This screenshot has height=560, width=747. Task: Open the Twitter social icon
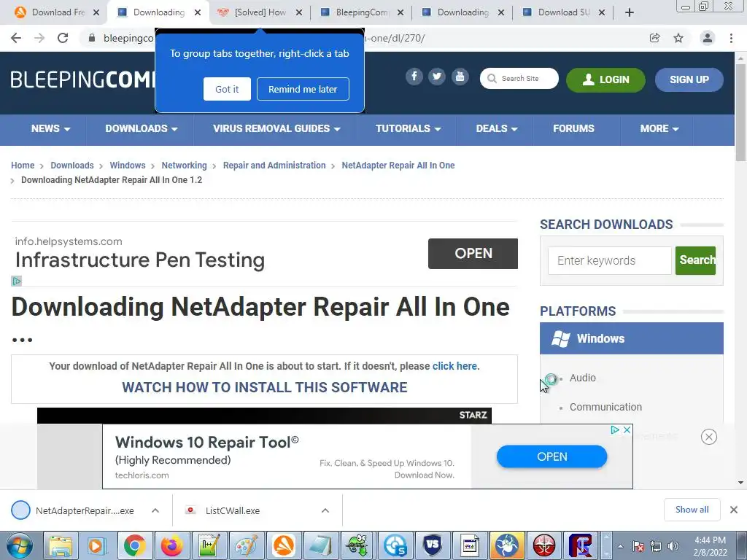coord(436,77)
